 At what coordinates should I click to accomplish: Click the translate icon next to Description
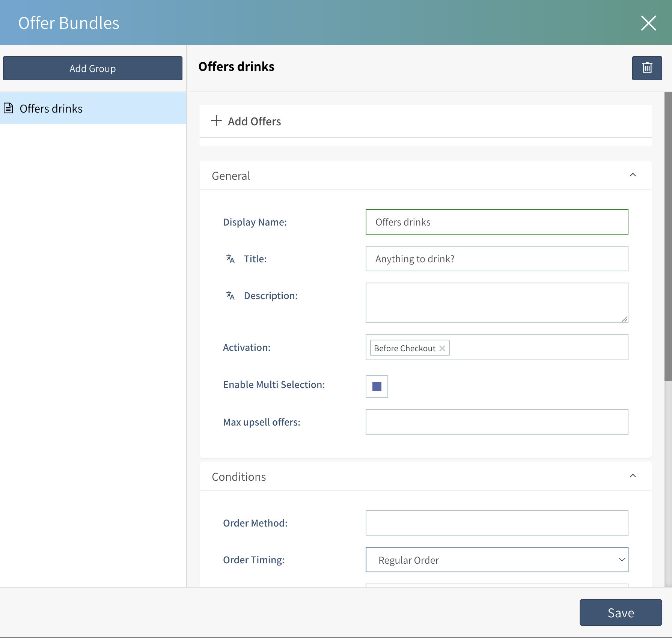click(230, 295)
